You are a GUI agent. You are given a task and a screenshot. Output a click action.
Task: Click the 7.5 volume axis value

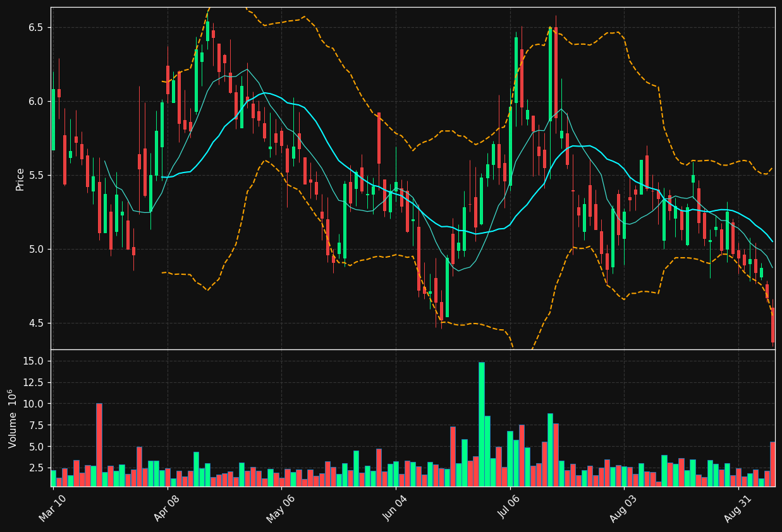35,425
